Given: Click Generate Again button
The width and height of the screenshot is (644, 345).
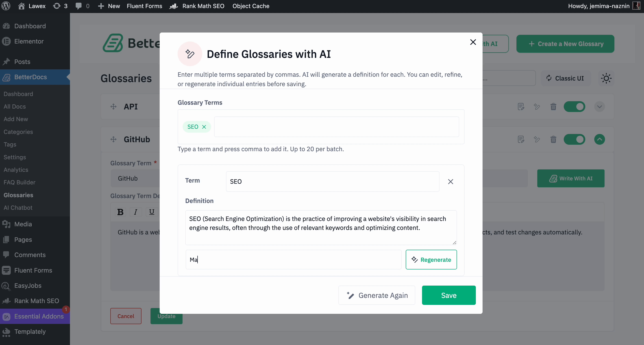Looking at the screenshot, I should 377,295.
